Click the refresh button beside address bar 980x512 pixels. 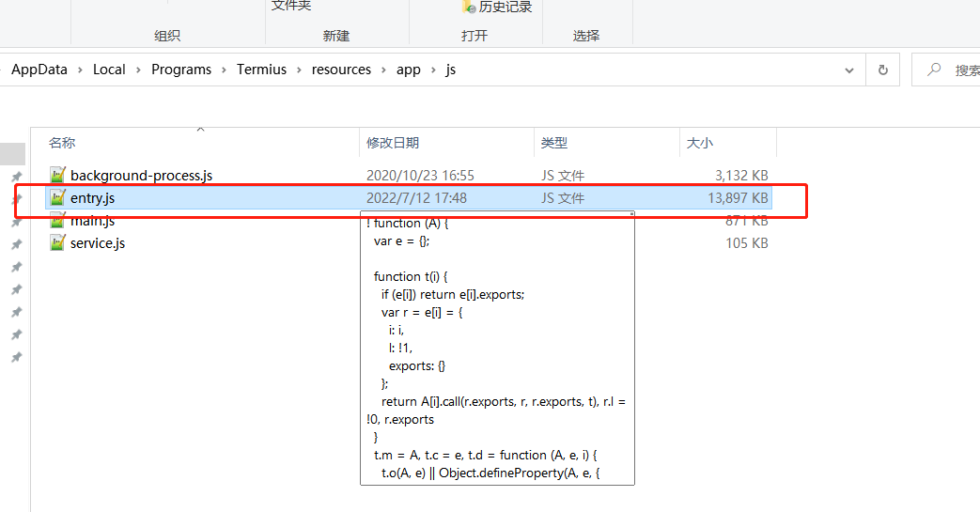pos(882,70)
